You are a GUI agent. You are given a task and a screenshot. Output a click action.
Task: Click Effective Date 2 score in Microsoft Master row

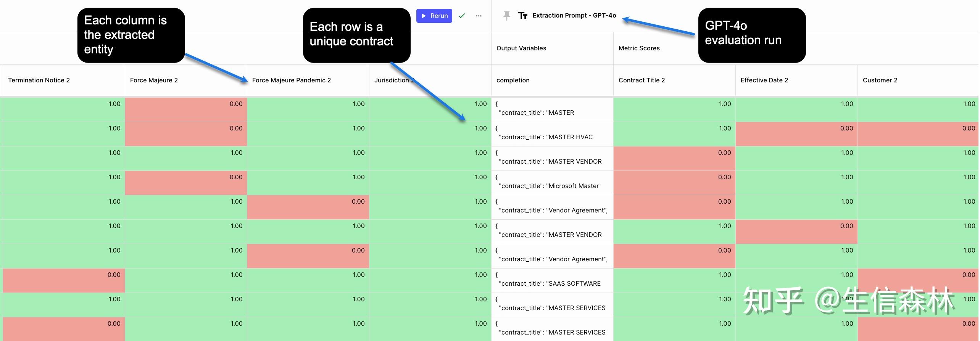point(796,183)
